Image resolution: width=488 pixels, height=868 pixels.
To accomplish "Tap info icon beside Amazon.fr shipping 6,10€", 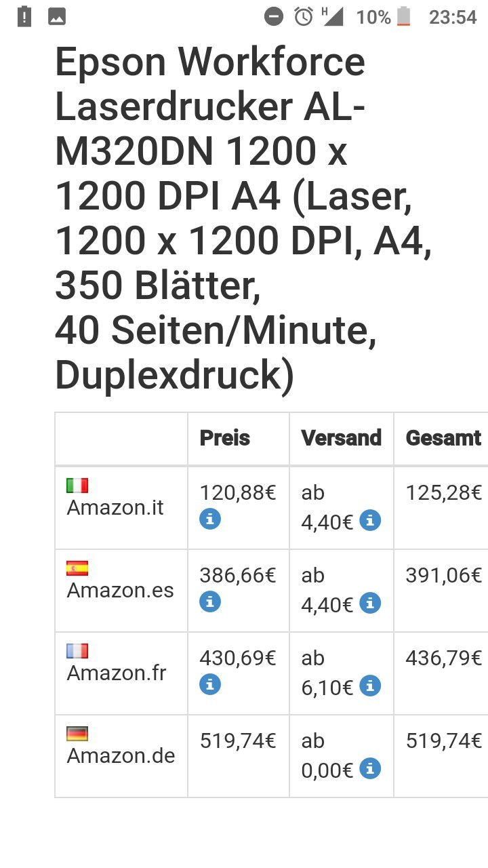I will pyautogui.click(x=370, y=686).
